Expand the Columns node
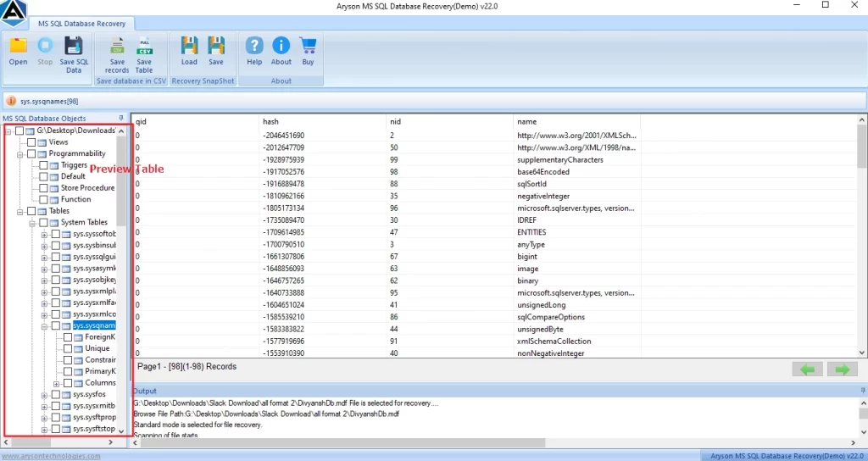 [x=57, y=384]
